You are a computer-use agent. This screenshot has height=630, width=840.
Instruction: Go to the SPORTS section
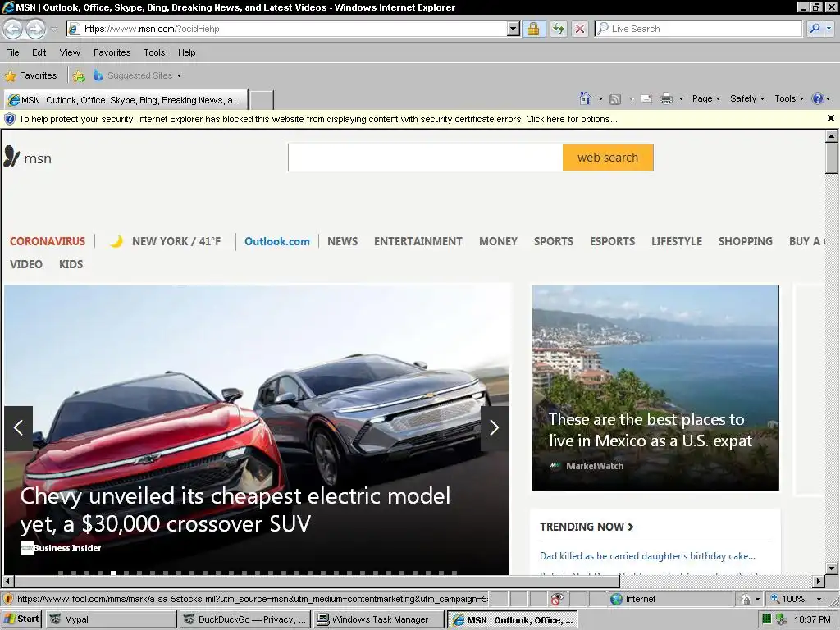click(554, 241)
